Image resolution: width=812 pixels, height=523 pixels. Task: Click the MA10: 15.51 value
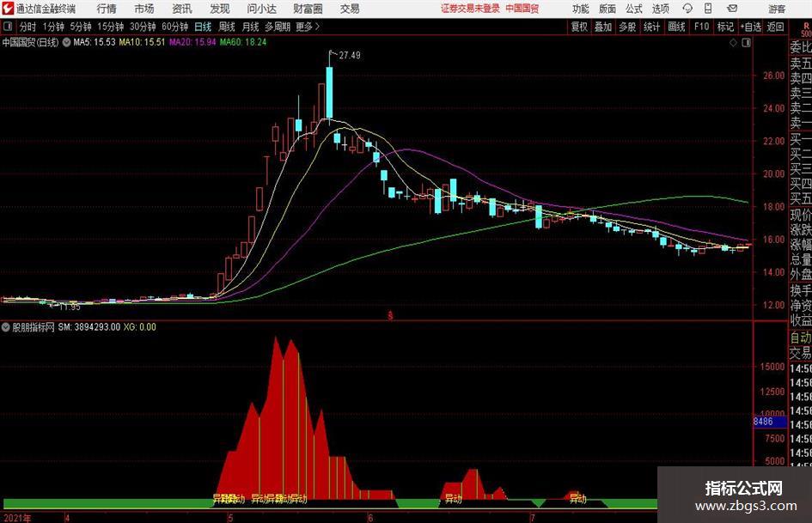(142, 42)
